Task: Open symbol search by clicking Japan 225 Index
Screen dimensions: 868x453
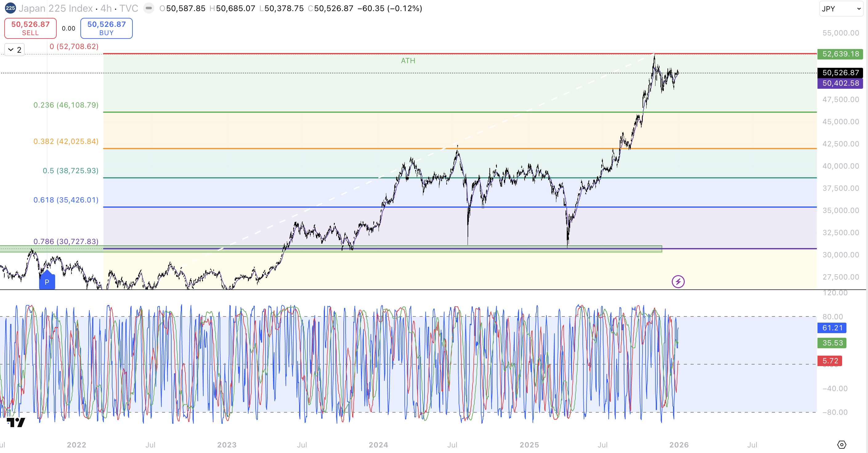Action: [56, 8]
